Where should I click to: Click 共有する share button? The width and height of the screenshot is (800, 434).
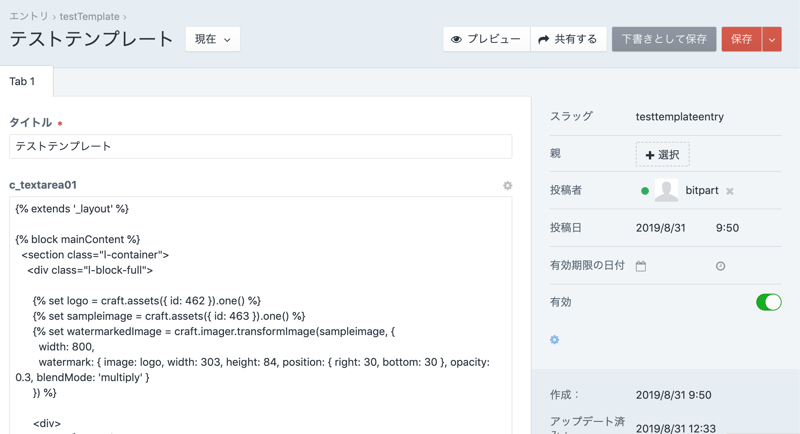tap(568, 39)
